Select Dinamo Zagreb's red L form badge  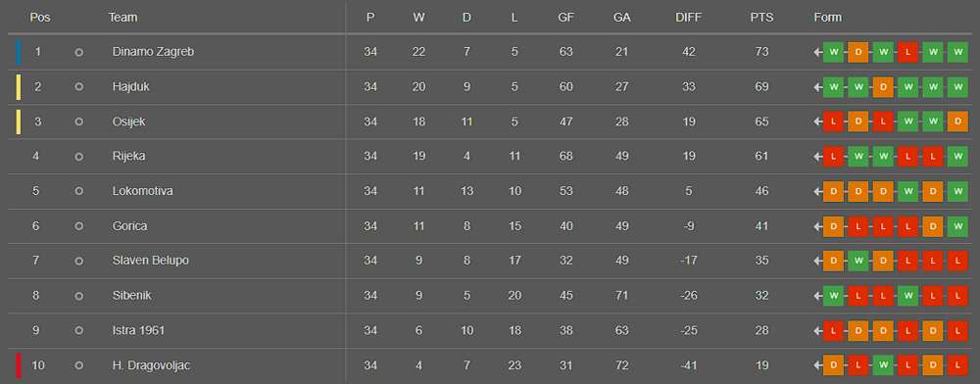click(907, 53)
